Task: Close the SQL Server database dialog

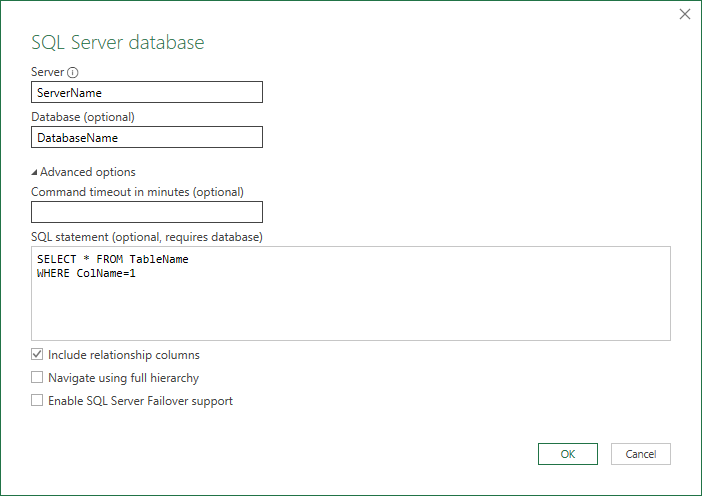Action: (685, 14)
